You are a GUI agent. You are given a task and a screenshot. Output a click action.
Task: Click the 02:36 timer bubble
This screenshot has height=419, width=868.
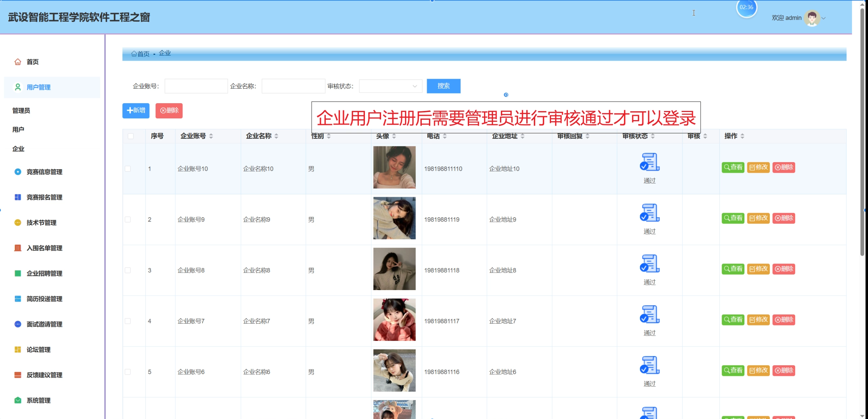click(x=746, y=7)
